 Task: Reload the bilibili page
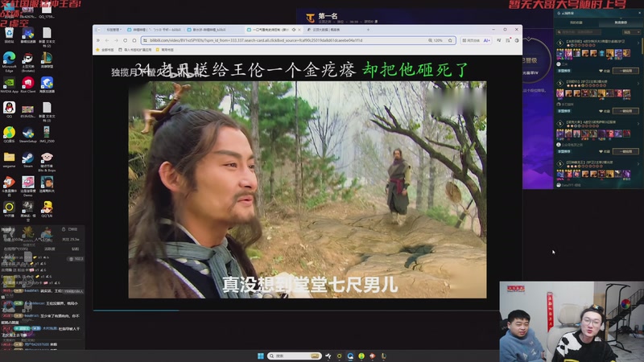pyautogui.click(x=126, y=40)
